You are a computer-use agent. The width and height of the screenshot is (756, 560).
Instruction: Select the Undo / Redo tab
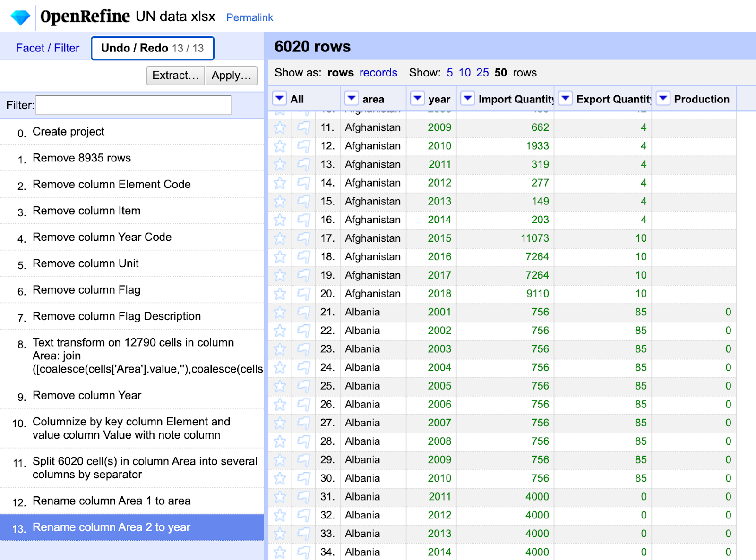tap(153, 48)
